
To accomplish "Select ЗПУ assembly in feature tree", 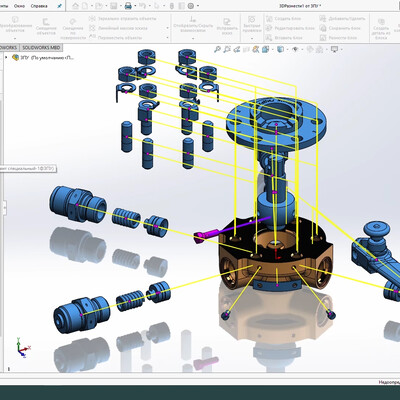I will pyautogui.click(x=43, y=58).
